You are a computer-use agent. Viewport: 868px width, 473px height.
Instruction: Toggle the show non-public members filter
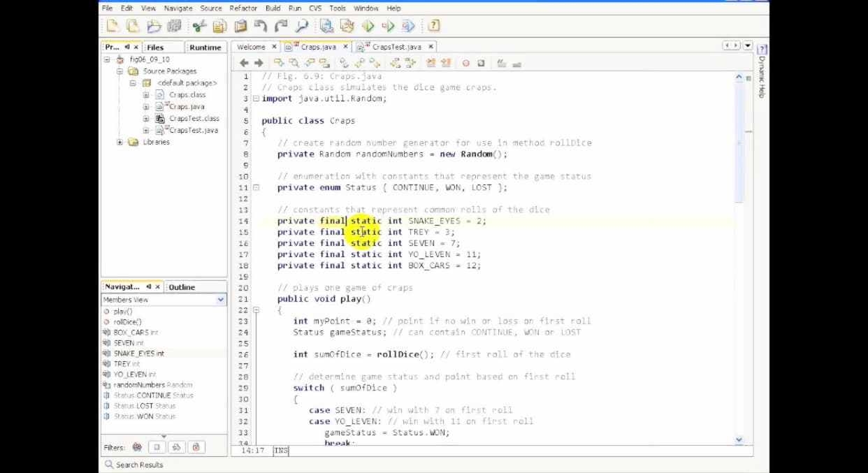196,447
